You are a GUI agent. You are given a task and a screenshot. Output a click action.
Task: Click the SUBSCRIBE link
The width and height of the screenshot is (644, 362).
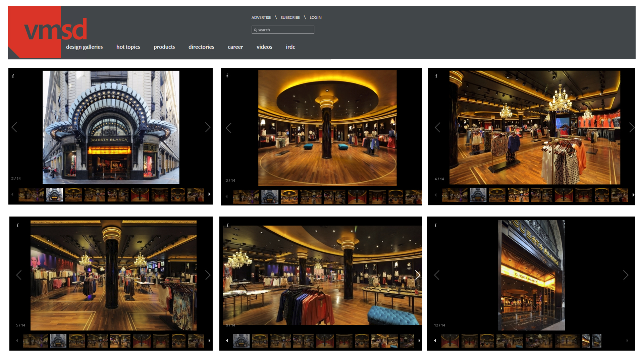(x=290, y=17)
